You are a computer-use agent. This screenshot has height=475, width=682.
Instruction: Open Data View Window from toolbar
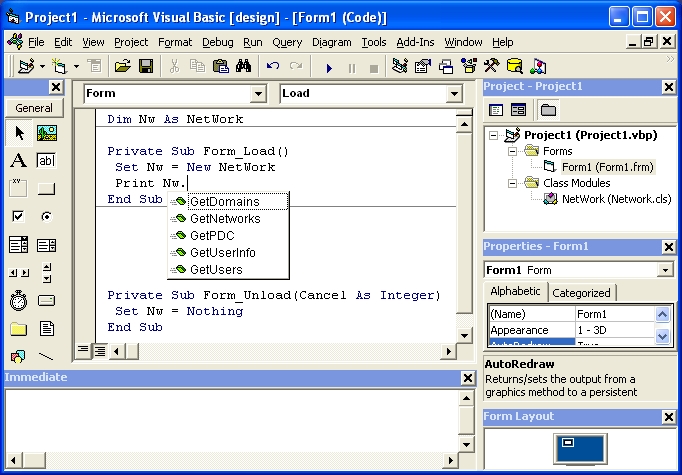[515, 67]
